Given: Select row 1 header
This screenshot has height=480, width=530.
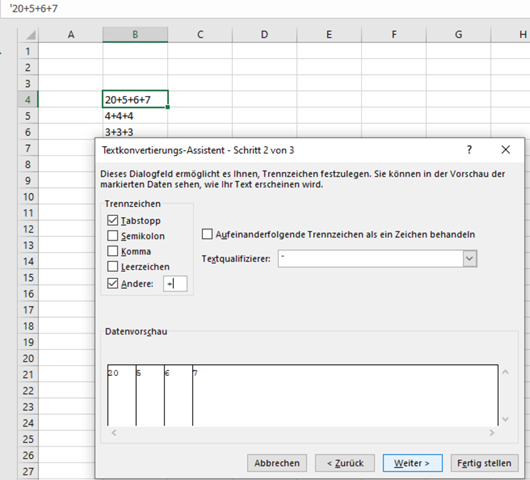Looking at the screenshot, I should coord(28,51).
